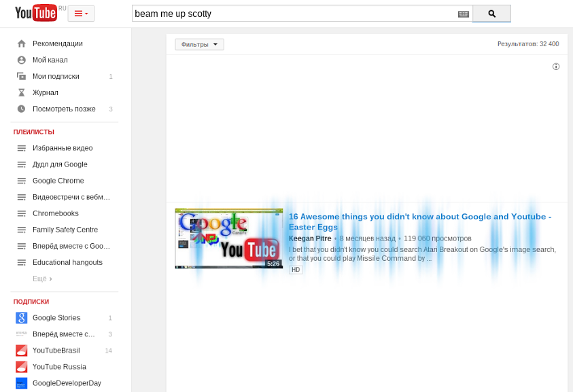573x392 pixels.
Task: Open the Family Safety Centre playlist
Action: click(x=65, y=230)
